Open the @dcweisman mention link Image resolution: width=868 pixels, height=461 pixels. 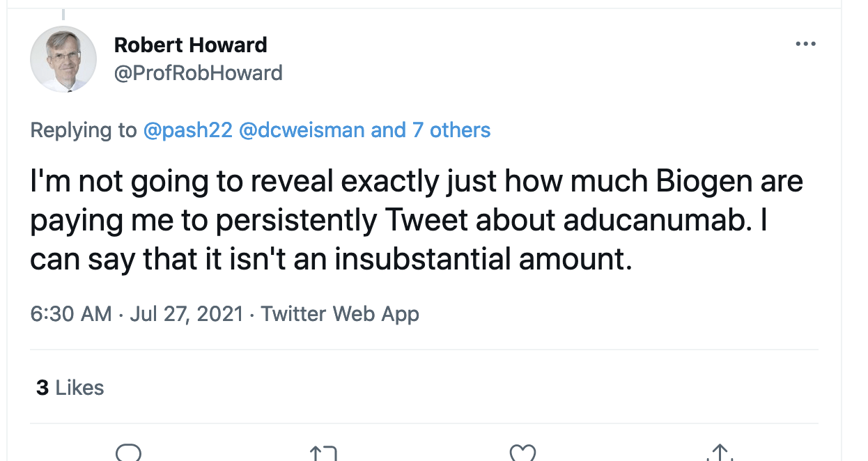[x=302, y=130]
